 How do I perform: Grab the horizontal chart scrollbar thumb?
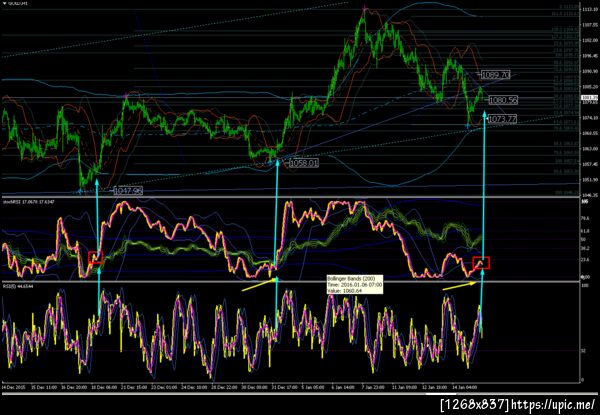(x=441, y=393)
